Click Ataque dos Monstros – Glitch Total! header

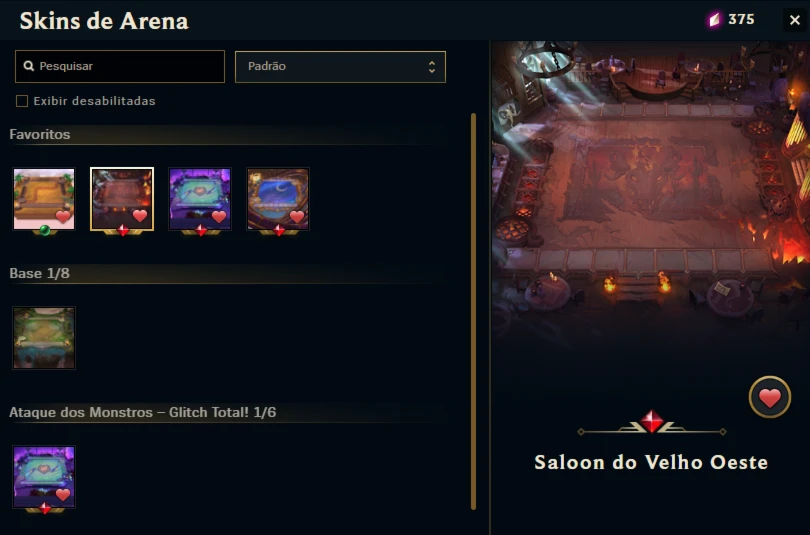[143, 412]
